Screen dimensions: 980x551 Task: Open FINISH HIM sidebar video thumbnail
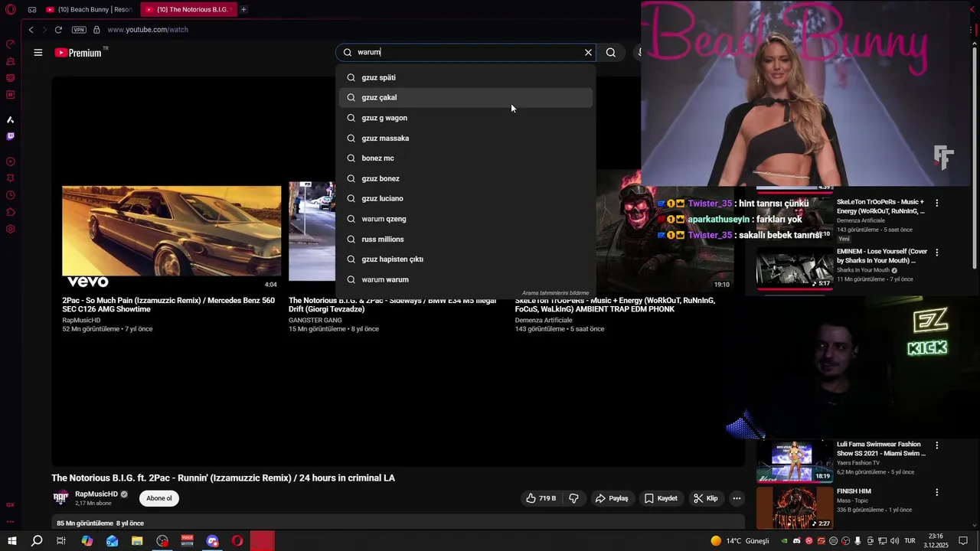pos(795,508)
